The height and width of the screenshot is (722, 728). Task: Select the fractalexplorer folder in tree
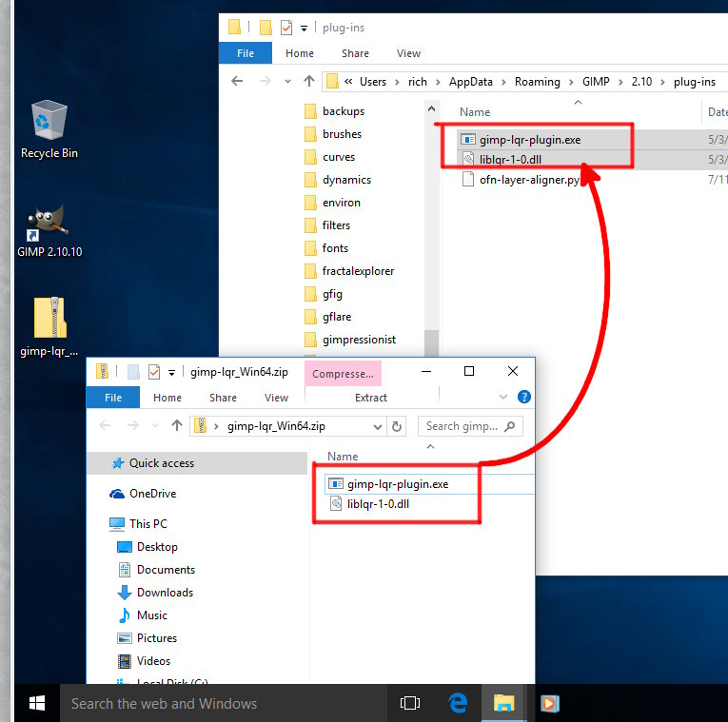tap(349, 271)
